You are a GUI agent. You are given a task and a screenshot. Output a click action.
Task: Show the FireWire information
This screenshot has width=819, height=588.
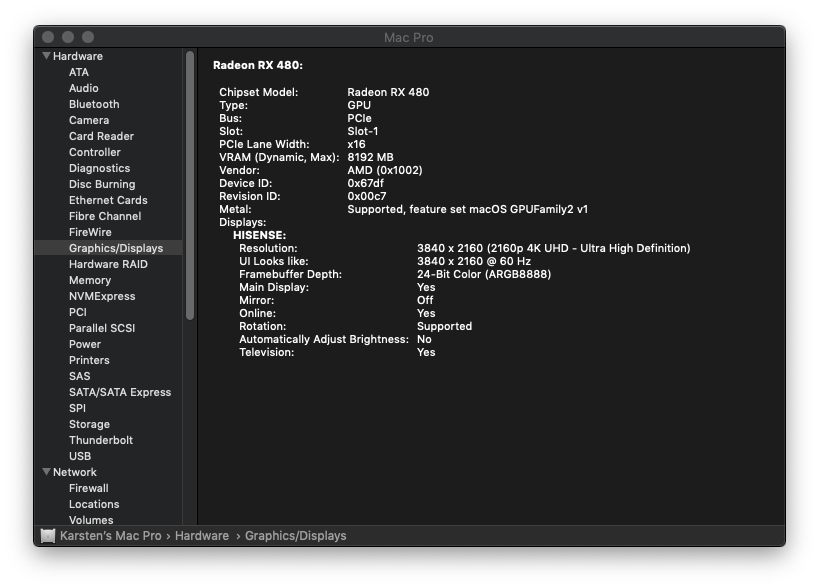(x=90, y=232)
